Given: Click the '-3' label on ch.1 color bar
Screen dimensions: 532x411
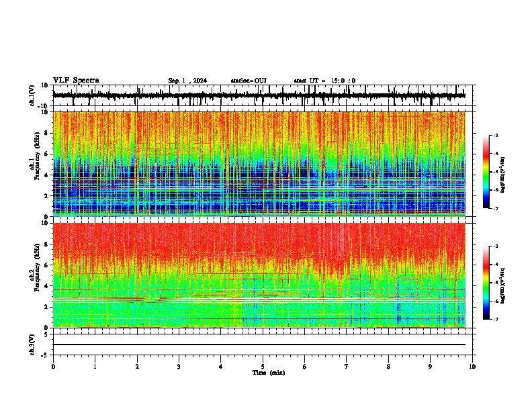Looking at the screenshot, I should click(x=496, y=135).
